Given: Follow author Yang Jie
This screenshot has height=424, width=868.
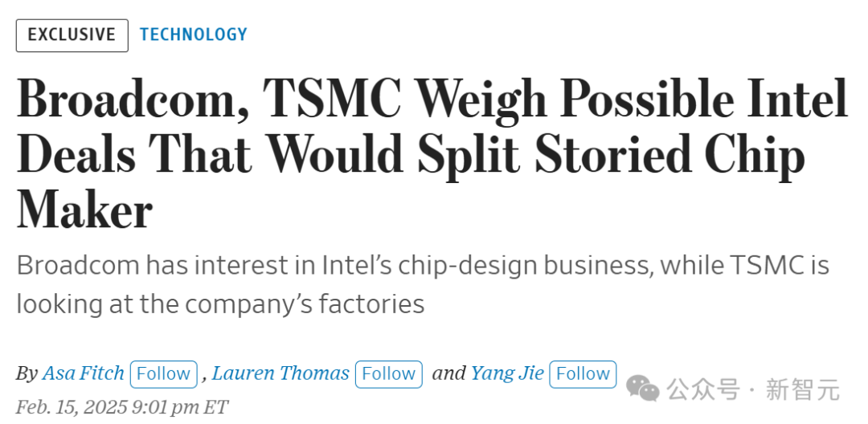Looking at the screenshot, I should click(583, 374).
